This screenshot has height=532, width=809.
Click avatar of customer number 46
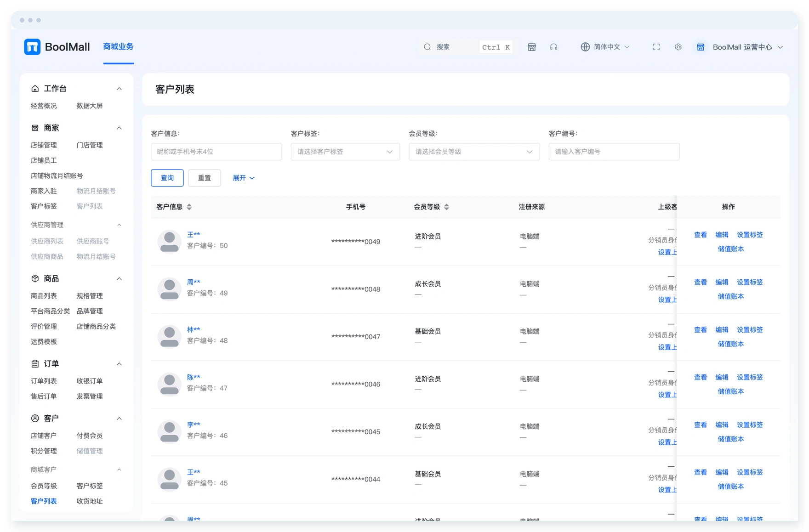[x=169, y=432]
